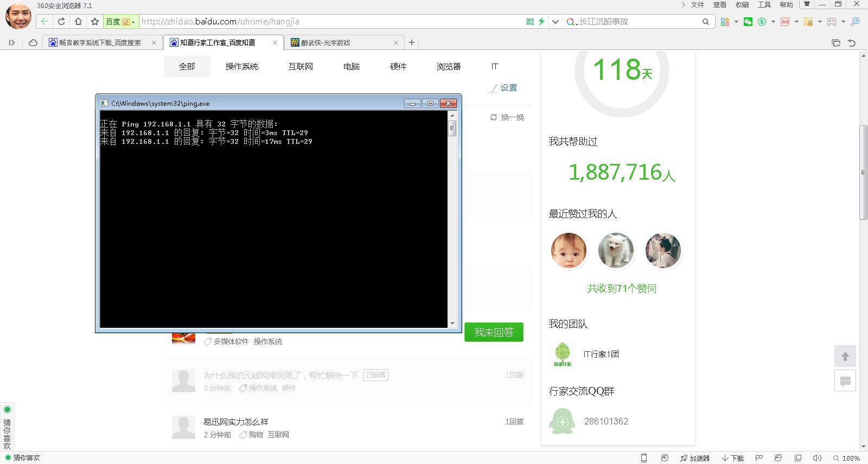Viewport: 868px width, 464px height.
Task: Bookmark this page with the star icon
Action: click(x=95, y=22)
